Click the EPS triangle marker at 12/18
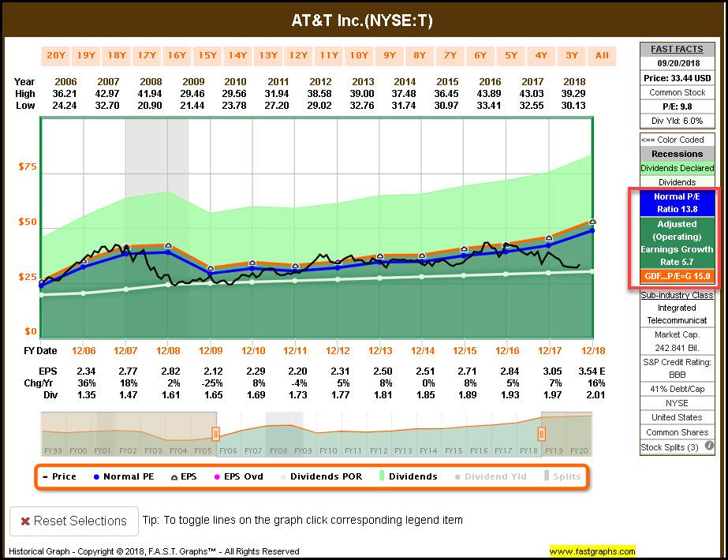 pyautogui.click(x=592, y=222)
